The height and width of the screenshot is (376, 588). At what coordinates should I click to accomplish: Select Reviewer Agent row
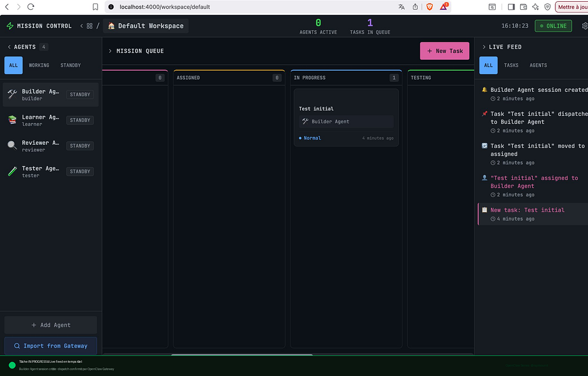[x=51, y=145]
